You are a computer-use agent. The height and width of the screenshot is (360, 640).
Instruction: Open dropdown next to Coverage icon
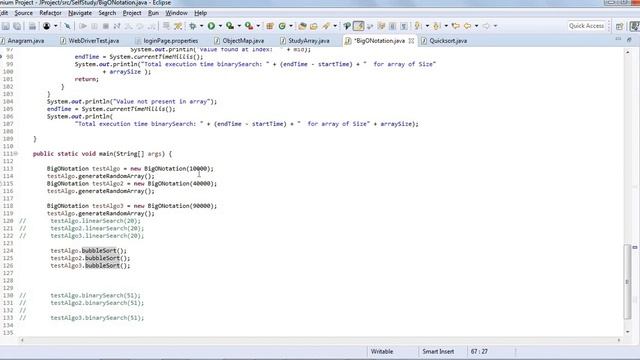pyautogui.click(x=239, y=26)
